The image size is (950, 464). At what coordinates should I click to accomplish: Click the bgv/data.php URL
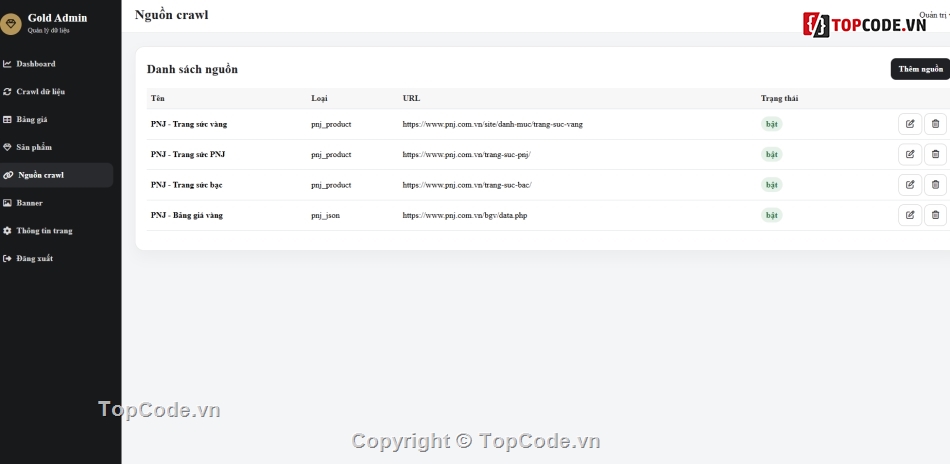coord(465,215)
